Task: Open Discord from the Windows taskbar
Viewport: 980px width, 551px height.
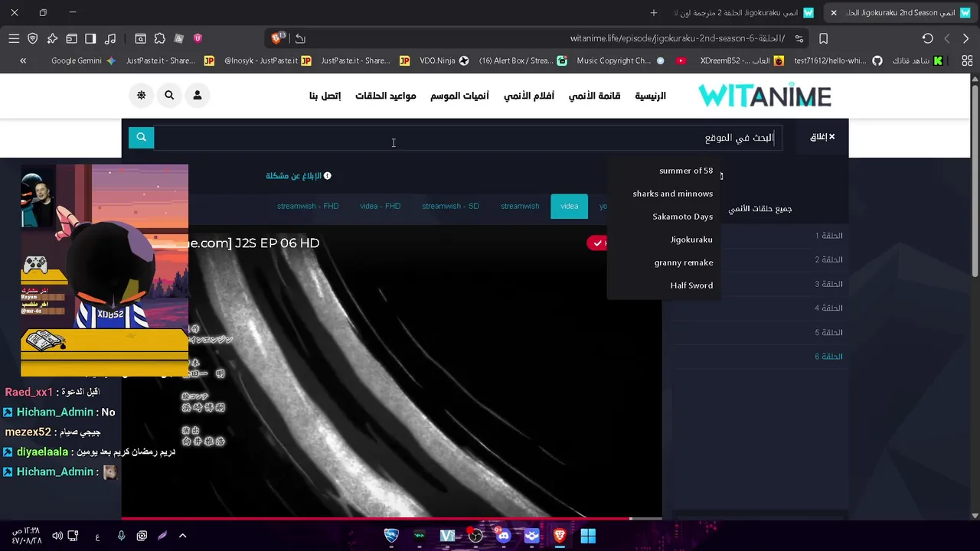Action: pyautogui.click(x=503, y=536)
